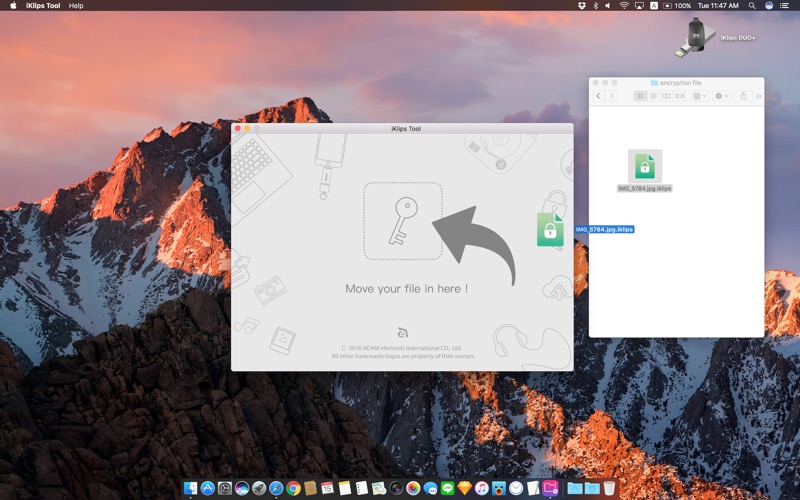Open the iKlips Tool menu
The image size is (800, 500).
[43, 6]
